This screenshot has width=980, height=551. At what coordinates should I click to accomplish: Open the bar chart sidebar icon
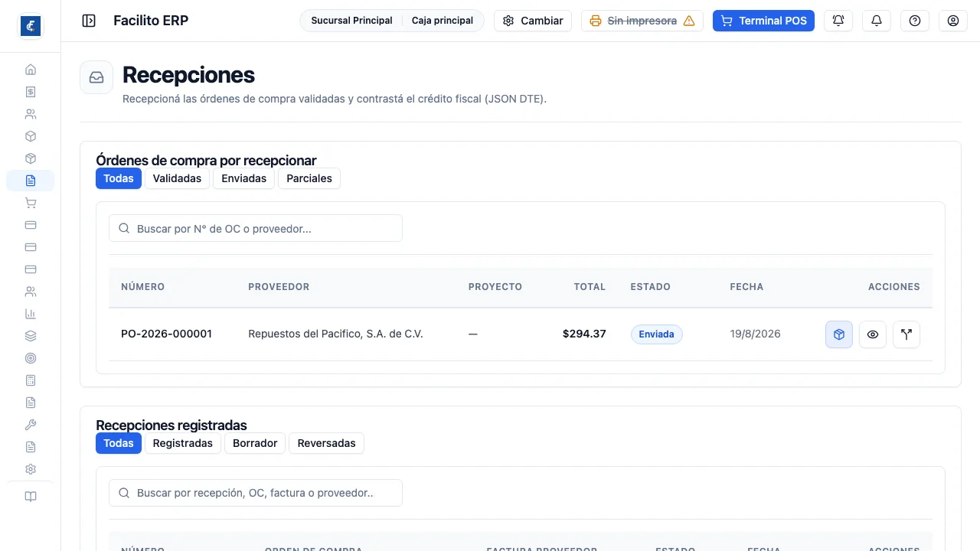pos(31,314)
